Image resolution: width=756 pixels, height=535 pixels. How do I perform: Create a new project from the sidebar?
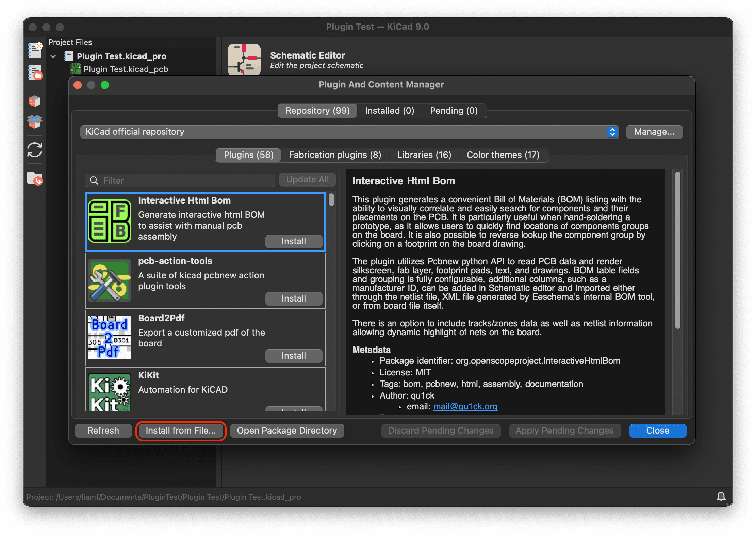pos(34,50)
